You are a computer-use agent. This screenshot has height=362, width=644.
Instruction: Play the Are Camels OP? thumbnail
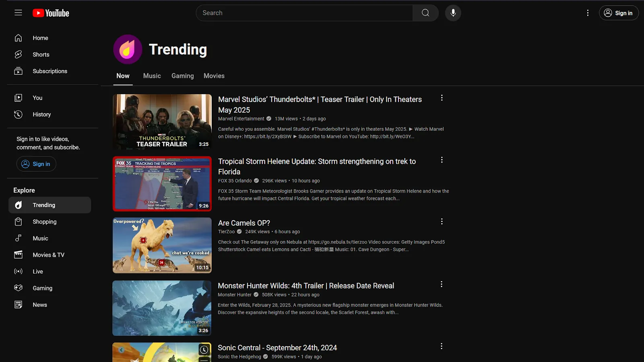tap(162, 245)
